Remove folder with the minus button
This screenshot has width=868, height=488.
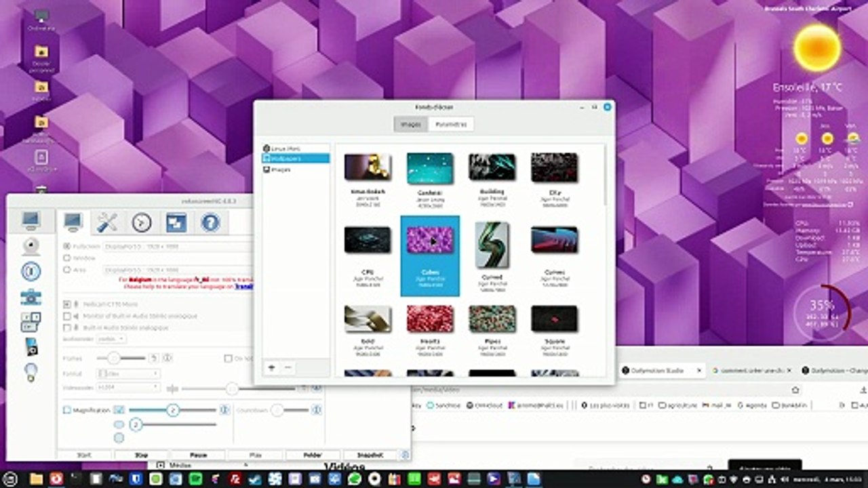pyautogui.click(x=288, y=367)
